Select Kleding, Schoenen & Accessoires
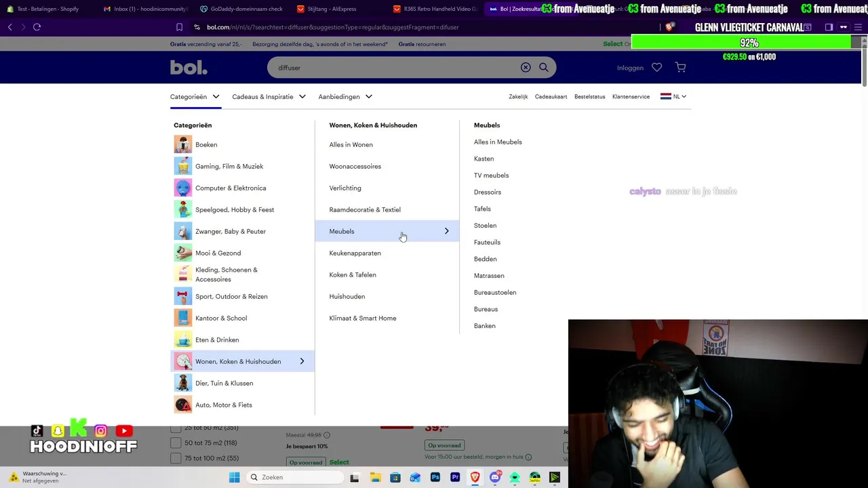This screenshot has width=868, height=488. point(226,274)
